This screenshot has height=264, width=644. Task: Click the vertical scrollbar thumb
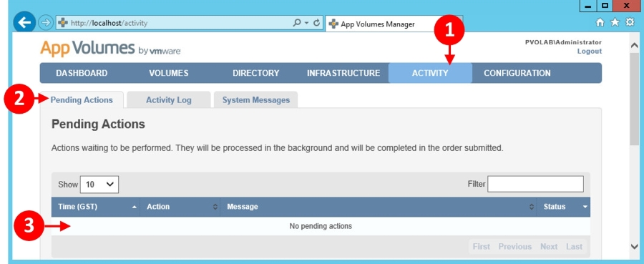[x=635, y=99]
